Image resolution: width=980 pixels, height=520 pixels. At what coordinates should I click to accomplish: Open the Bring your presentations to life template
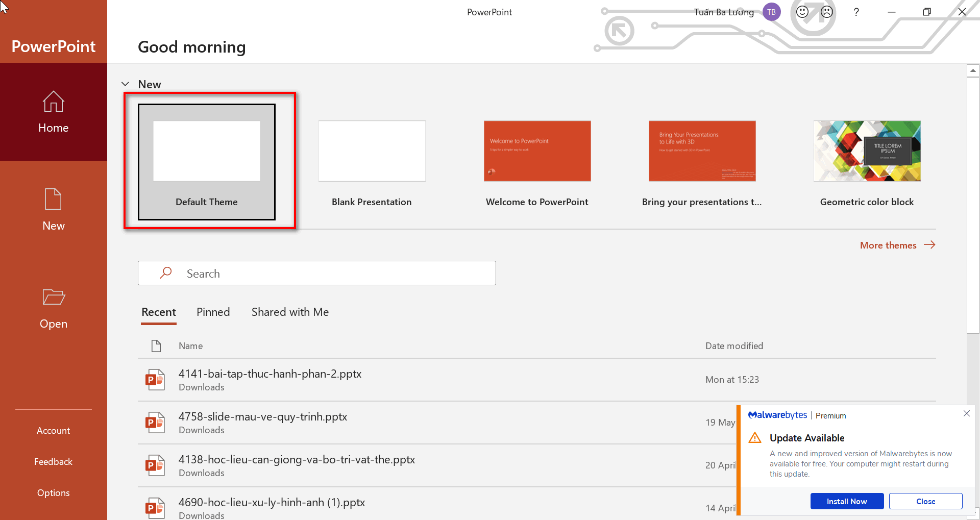tap(702, 162)
